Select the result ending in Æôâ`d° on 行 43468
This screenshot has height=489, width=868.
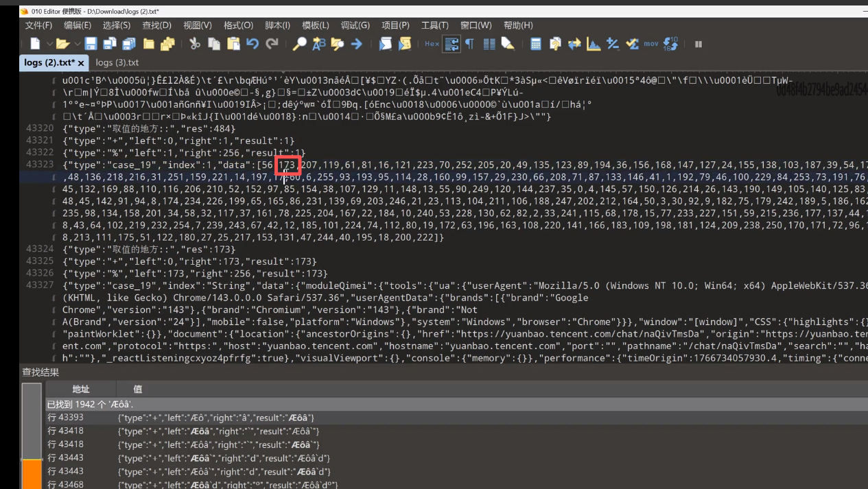457,485
